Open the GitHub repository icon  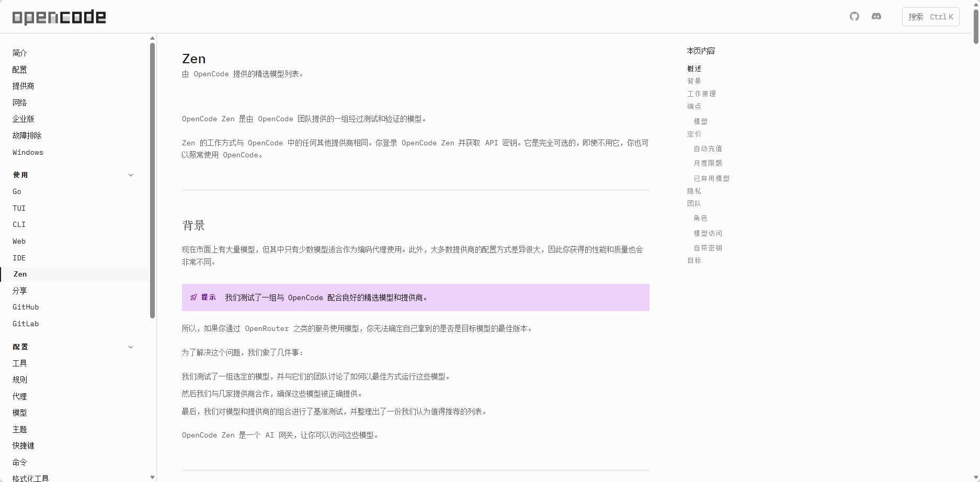[854, 17]
